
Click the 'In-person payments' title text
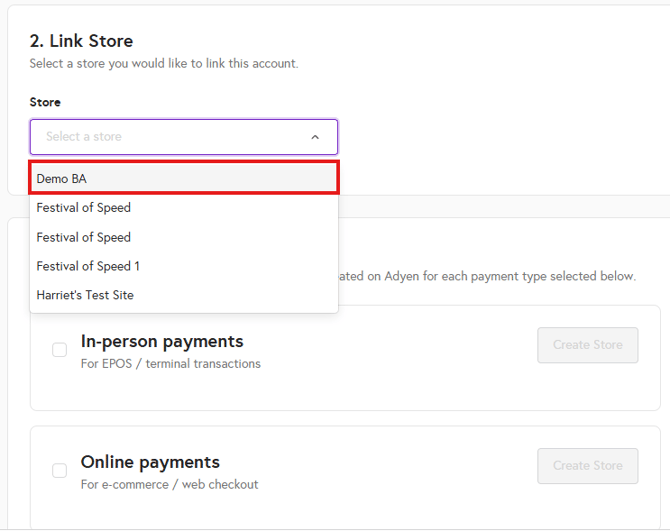pyautogui.click(x=162, y=341)
